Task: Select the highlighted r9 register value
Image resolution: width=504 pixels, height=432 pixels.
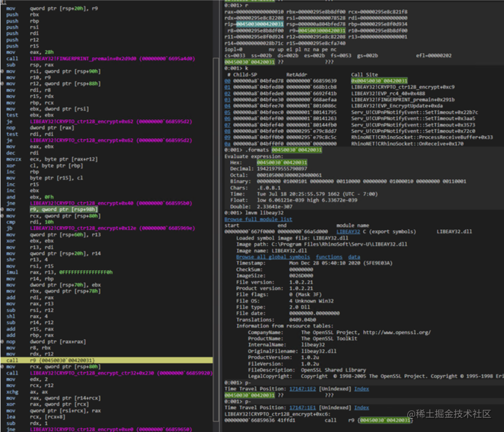Action: point(322,30)
